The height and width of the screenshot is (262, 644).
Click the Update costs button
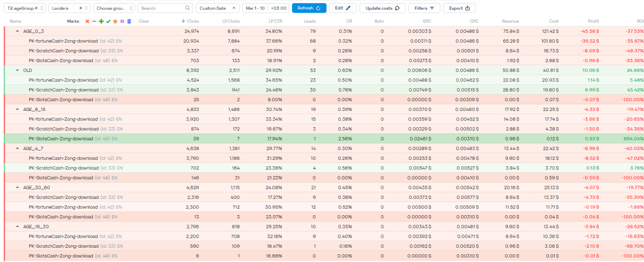(382, 8)
